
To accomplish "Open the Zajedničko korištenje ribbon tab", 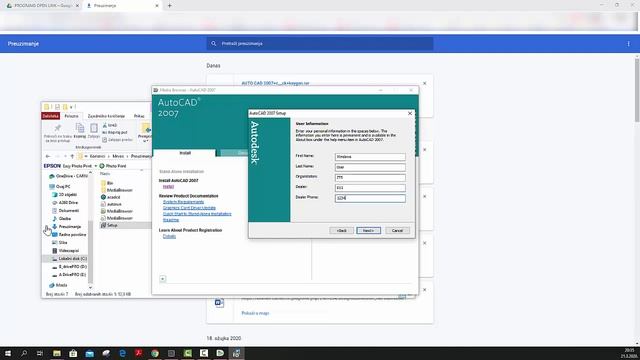I will tap(106, 116).
